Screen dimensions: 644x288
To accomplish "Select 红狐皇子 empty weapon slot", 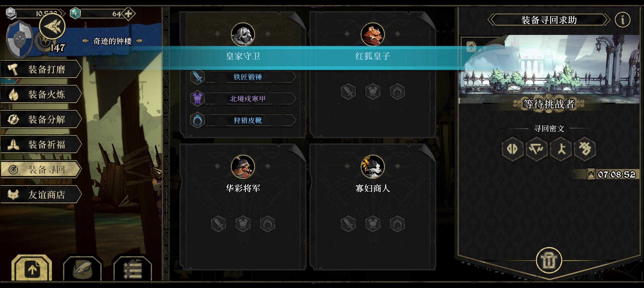I will [348, 91].
